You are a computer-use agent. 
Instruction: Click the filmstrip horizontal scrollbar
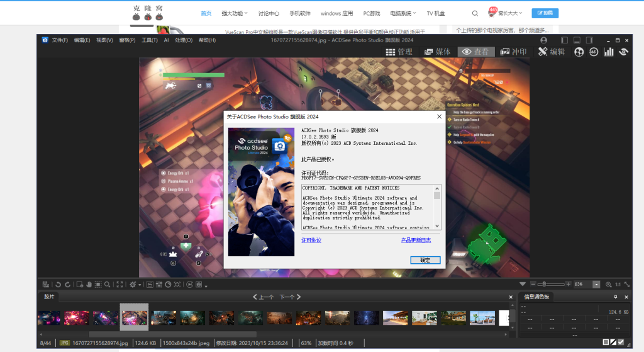(172, 334)
